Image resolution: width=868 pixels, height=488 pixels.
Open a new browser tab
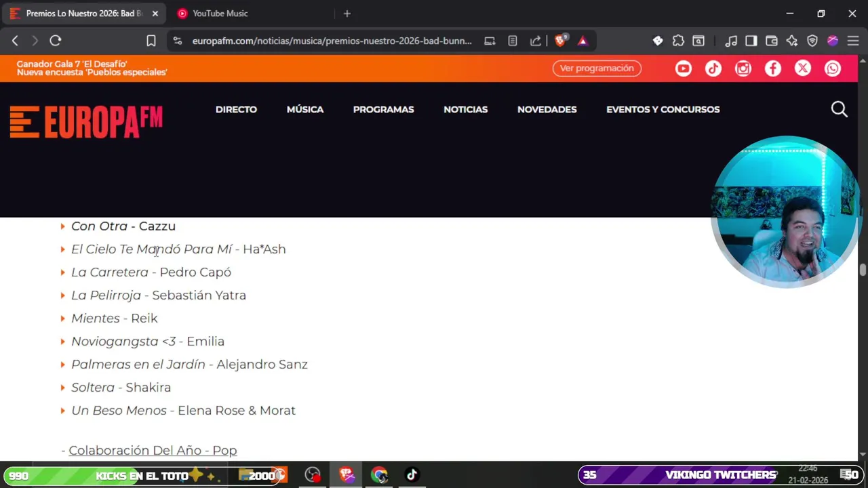point(347,14)
